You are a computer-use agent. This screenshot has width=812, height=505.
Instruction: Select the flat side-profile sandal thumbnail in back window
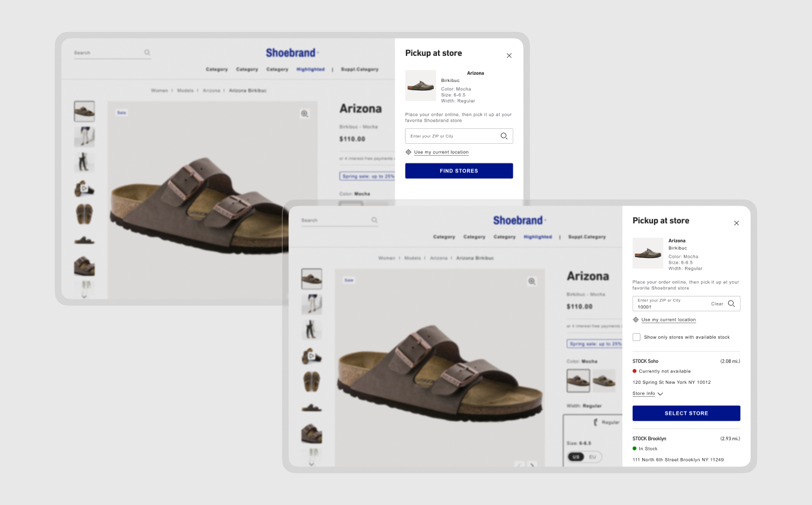[x=84, y=241]
